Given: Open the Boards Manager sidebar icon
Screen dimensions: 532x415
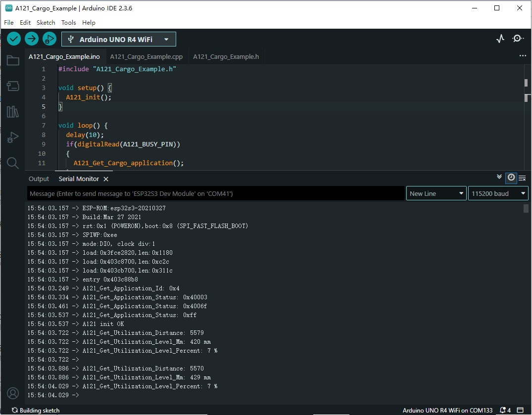Looking at the screenshot, I should pos(13,86).
